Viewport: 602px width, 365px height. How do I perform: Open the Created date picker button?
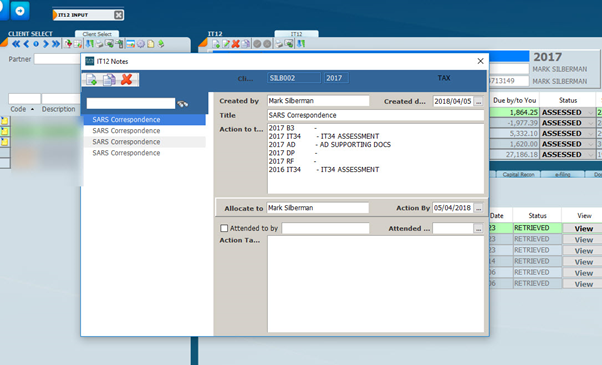click(478, 101)
